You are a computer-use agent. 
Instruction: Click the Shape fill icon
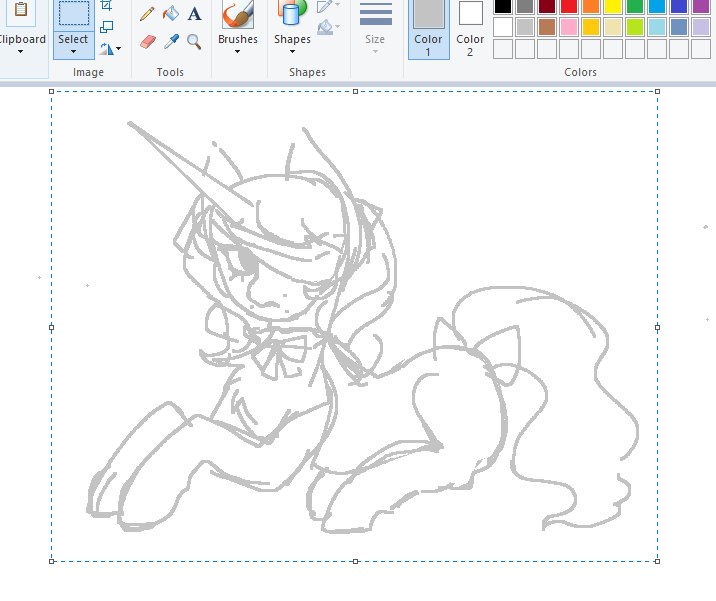[x=325, y=27]
